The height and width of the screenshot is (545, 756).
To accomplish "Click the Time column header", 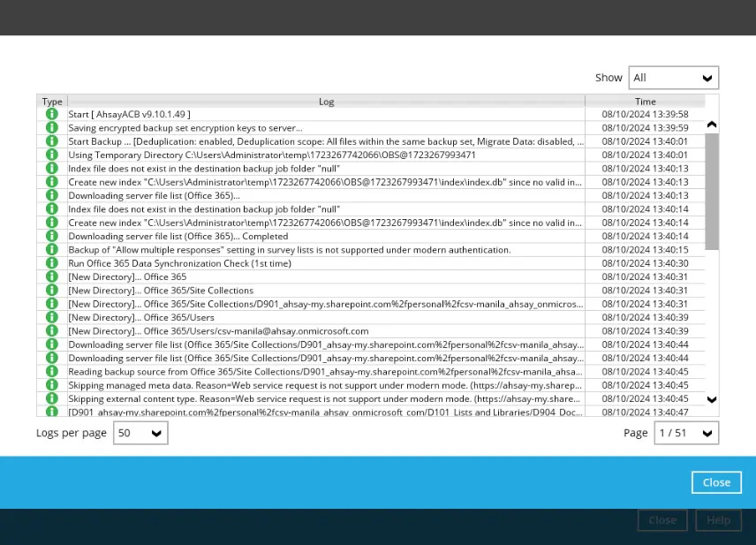I will point(646,101).
